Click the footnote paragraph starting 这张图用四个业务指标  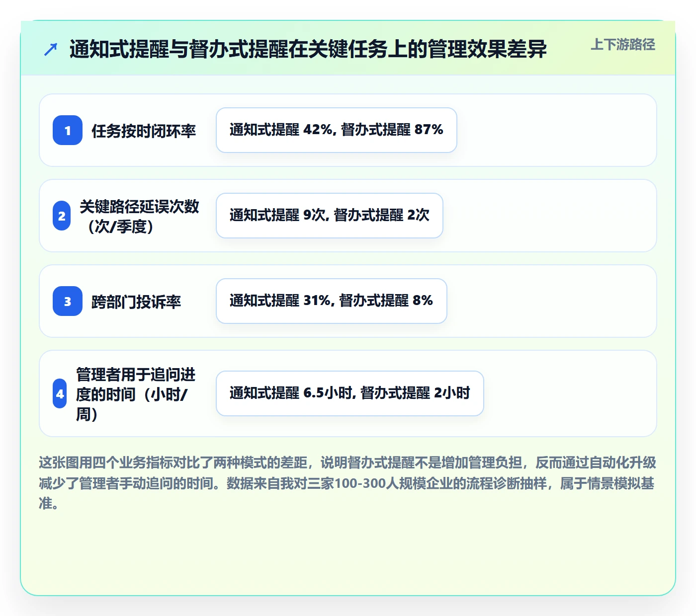pyautogui.click(x=348, y=483)
